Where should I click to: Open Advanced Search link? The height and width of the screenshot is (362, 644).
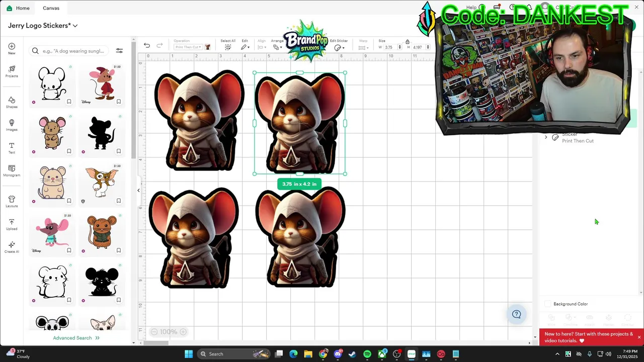(x=76, y=338)
